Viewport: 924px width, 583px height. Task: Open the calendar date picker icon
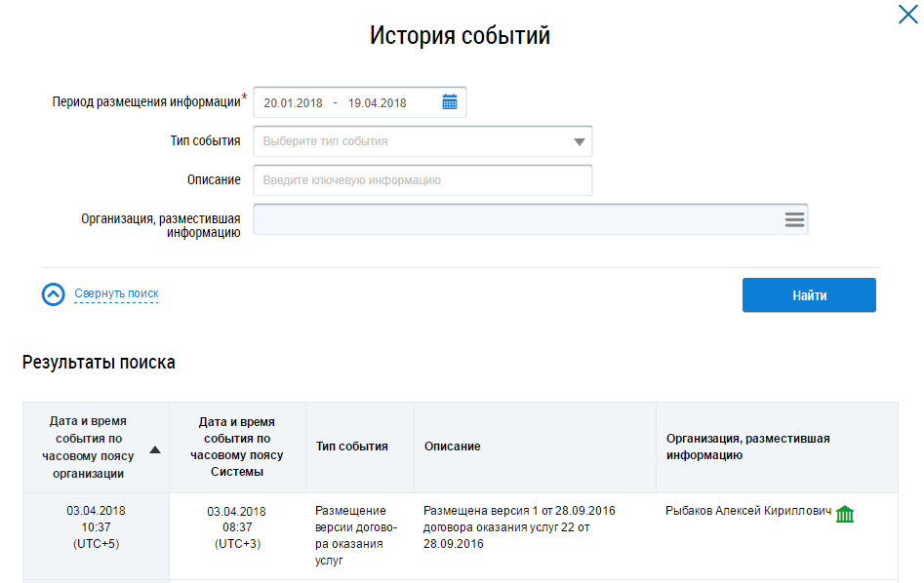pyautogui.click(x=450, y=102)
